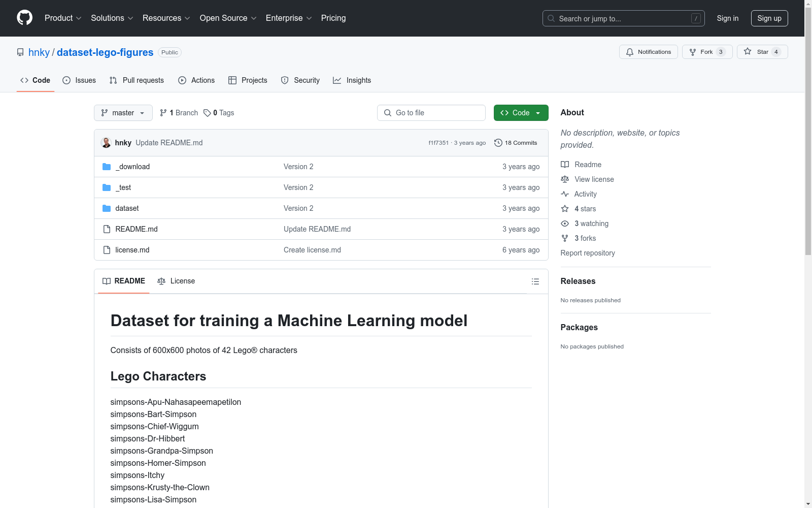
Task: Click the _test folder icon
Action: [107, 187]
